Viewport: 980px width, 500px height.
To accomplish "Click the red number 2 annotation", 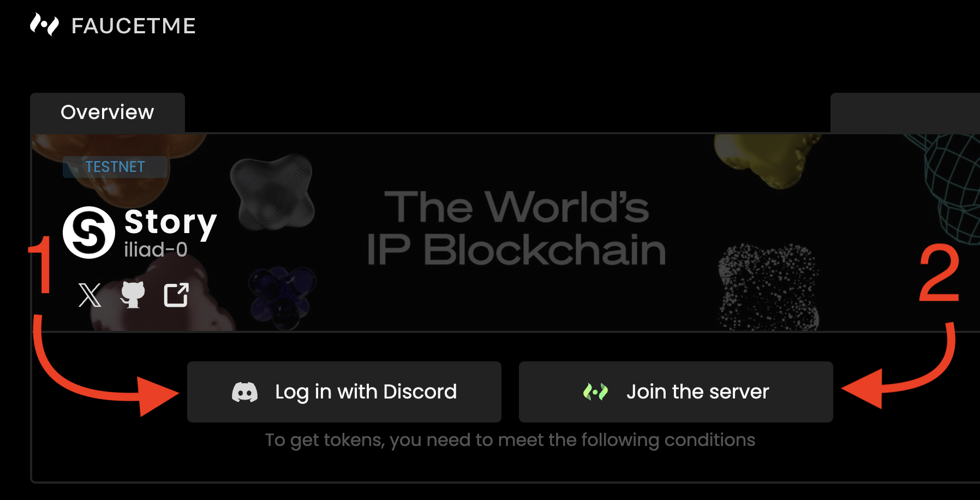I will (x=939, y=273).
